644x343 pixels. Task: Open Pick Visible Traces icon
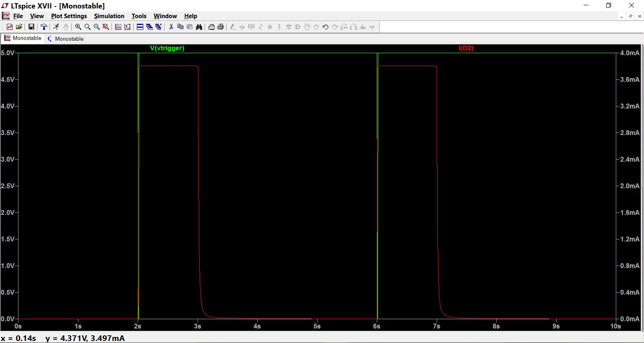(x=118, y=27)
